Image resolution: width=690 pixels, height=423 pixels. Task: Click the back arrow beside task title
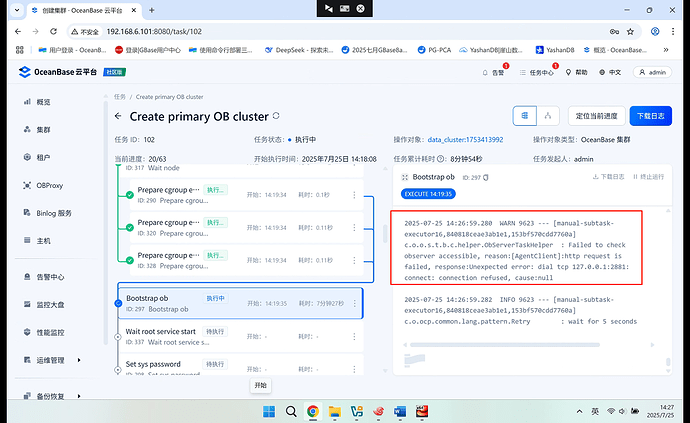[x=118, y=116]
